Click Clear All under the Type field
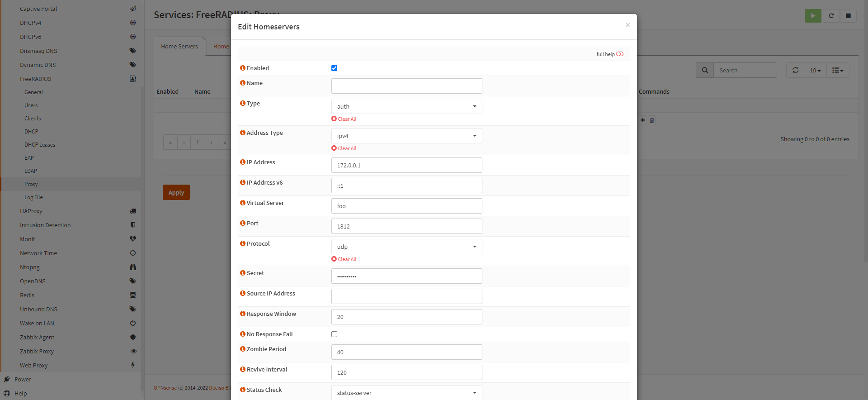This screenshot has width=868, height=400. [344, 119]
